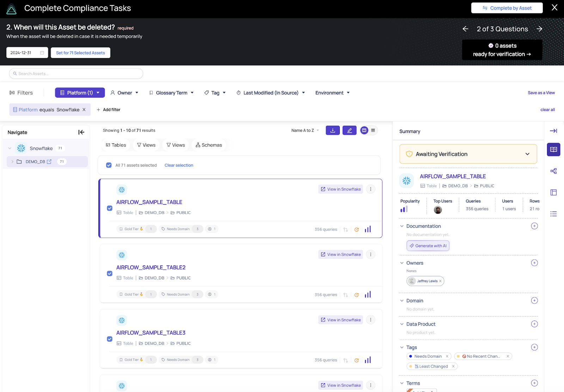The width and height of the screenshot is (564, 392).
Task: Open the calendar icon in date field
Action: point(42,53)
